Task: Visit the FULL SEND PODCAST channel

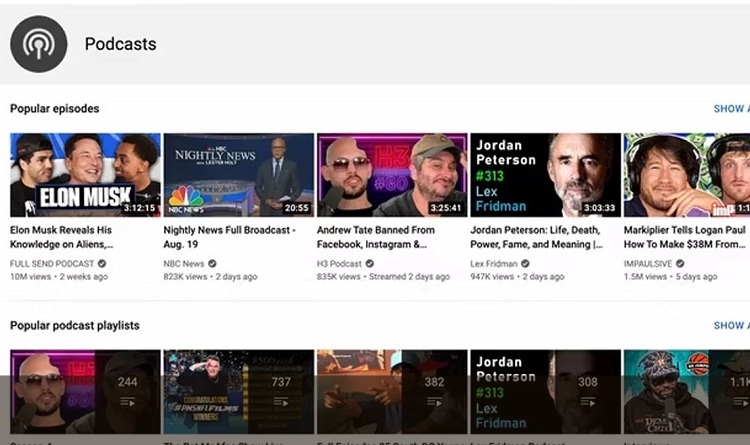Action: pyautogui.click(x=52, y=264)
